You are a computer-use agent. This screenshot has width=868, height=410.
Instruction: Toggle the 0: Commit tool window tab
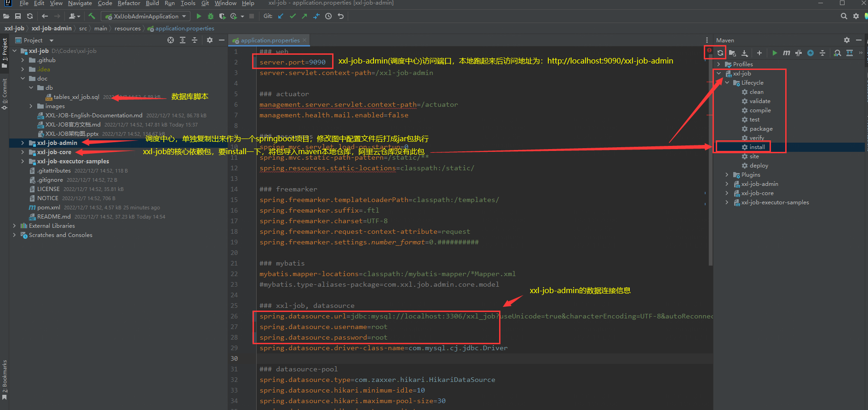[5, 94]
